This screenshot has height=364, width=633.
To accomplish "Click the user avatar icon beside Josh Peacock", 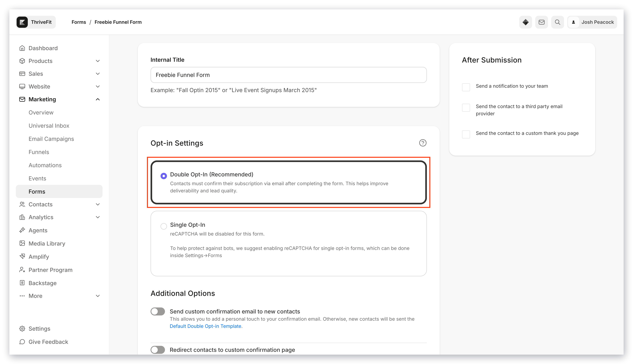I will (x=573, y=22).
